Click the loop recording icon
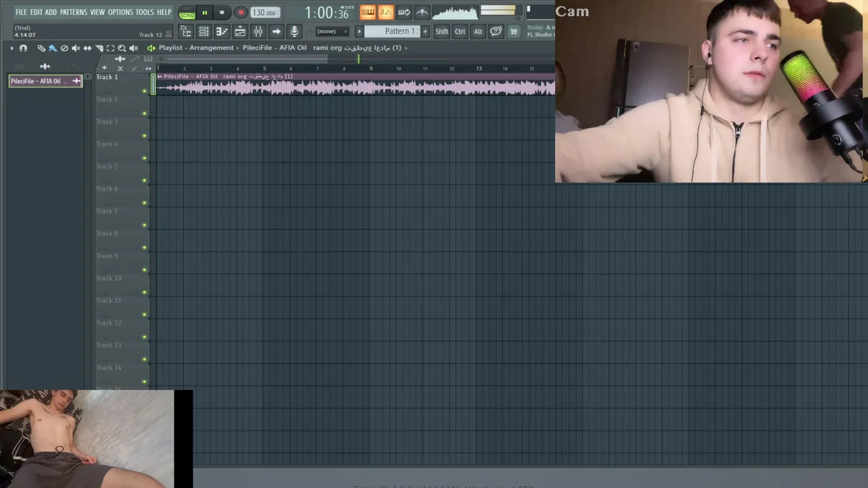This screenshot has width=868, height=488. pyautogui.click(x=403, y=12)
